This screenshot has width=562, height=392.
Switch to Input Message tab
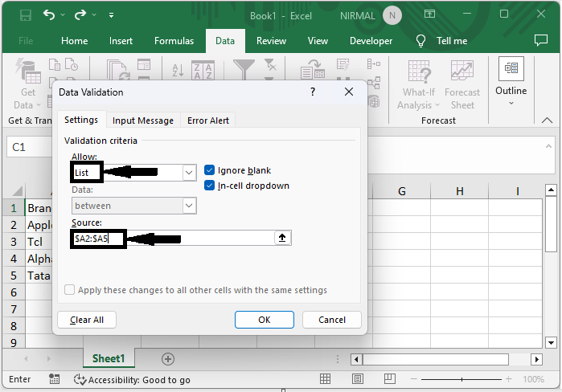point(142,120)
